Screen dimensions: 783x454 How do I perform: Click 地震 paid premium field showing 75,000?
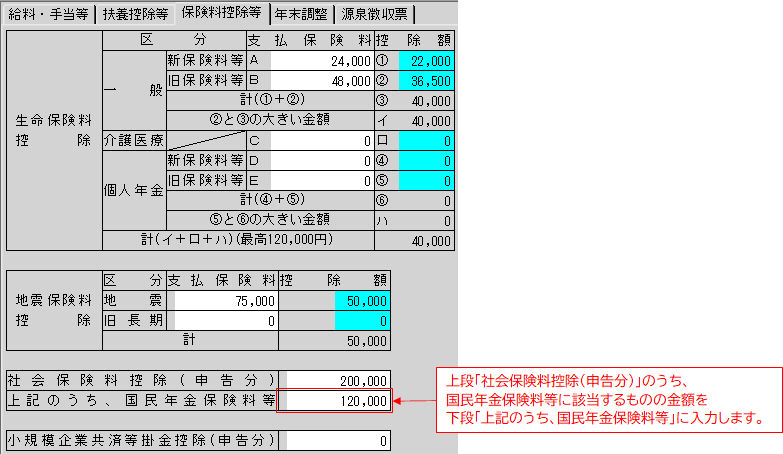coord(225,301)
